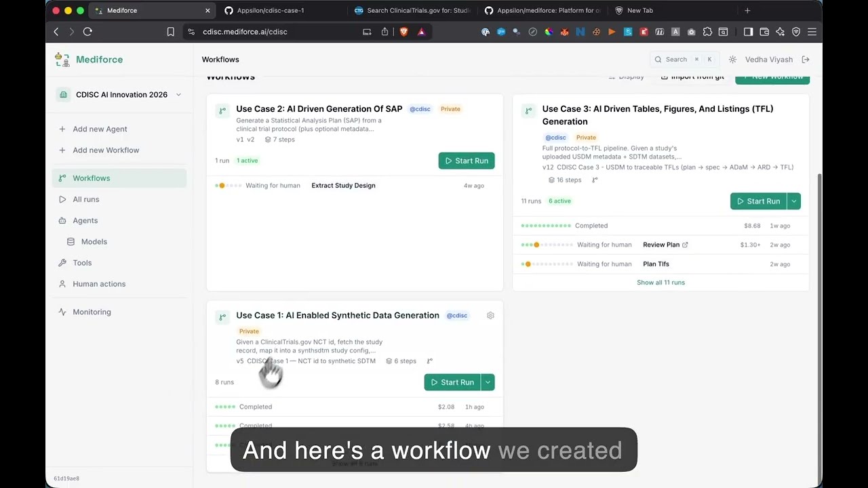The width and height of the screenshot is (868, 488).
Task: Switch to Search ClinicalTrials.gov browser tab
Action: tap(412, 11)
